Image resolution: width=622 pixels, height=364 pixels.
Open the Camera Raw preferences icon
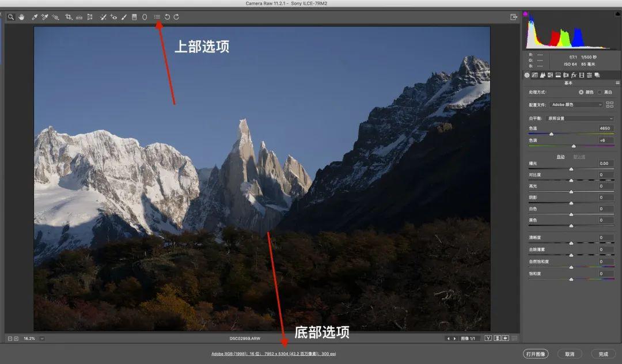[x=158, y=17]
